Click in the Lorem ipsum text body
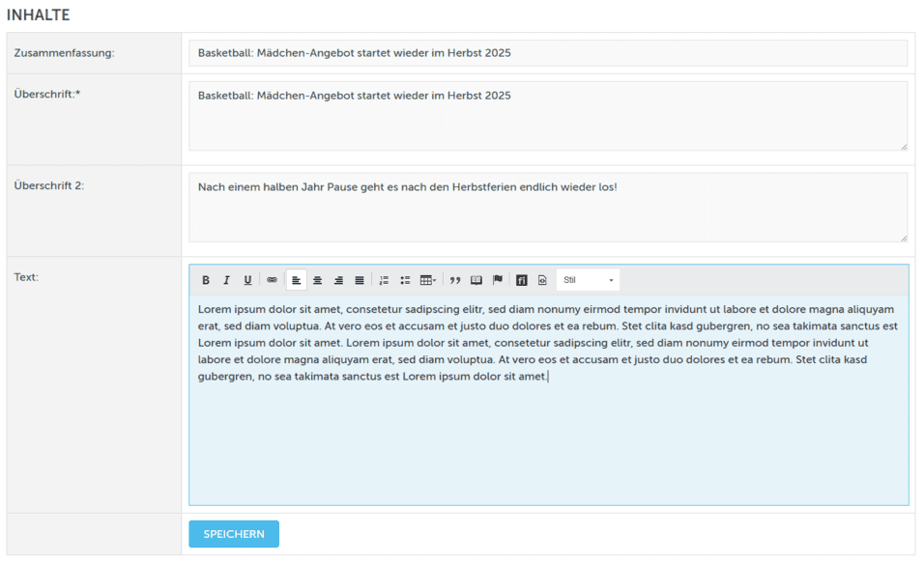924x563 pixels. tap(547, 343)
